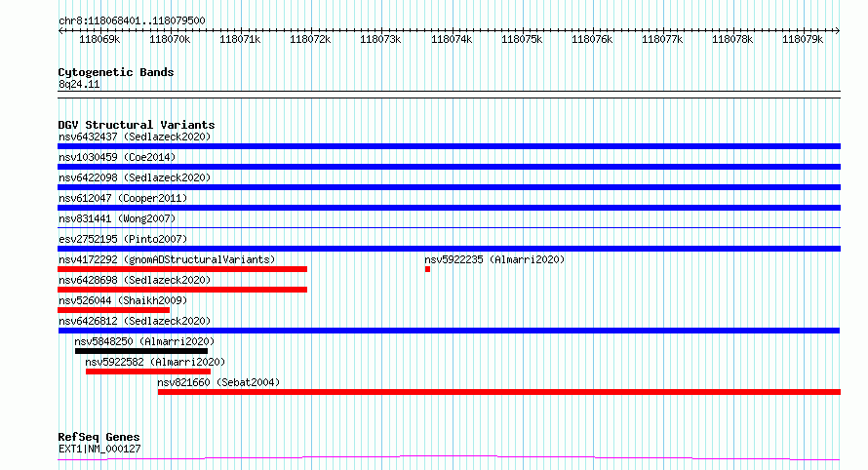Viewport: 868px width, 470px height.
Task: Select the blue bar under nsv6432437
Action: [449, 146]
